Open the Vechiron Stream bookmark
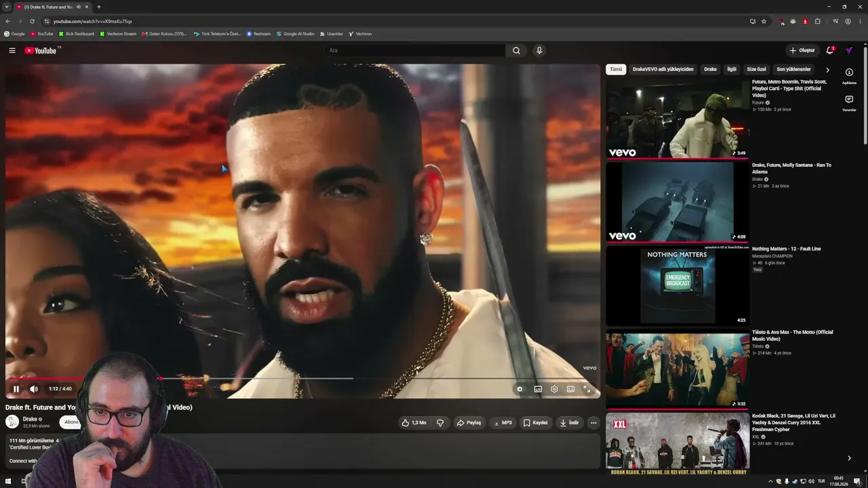The width and height of the screenshot is (868, 488). tap(118, 33)
